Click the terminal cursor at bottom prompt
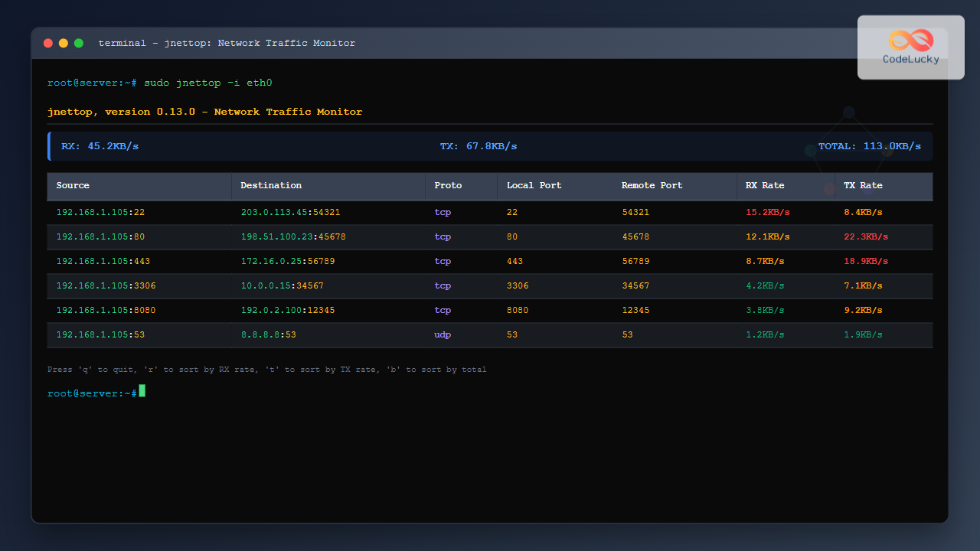Screen dimensions: 980x551 (142, 391)
